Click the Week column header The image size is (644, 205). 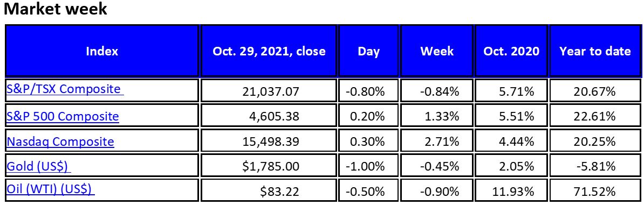pyautogui.click(x=437, y=51)
